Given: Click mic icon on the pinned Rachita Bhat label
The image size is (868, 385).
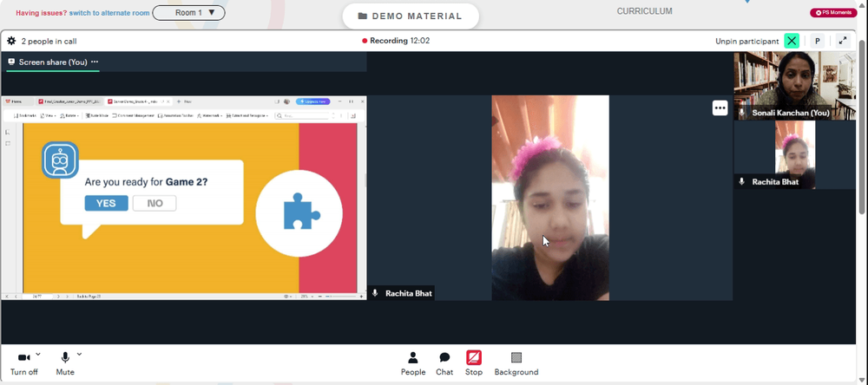Looking at the screenshot, I should (x=375, y=293).
